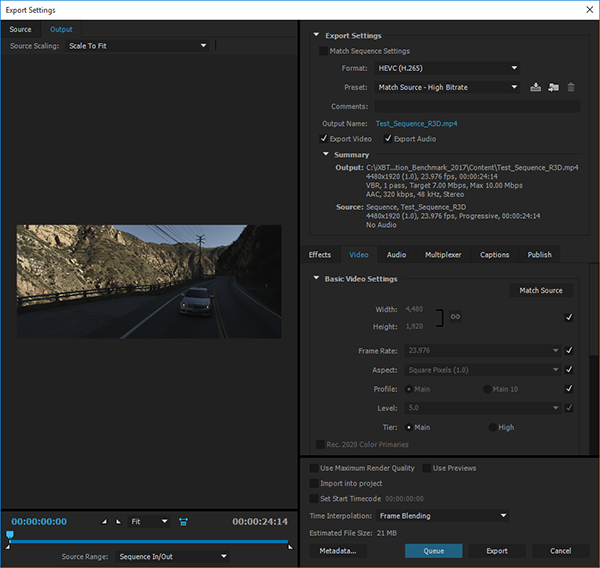Click the Queue button
Image resolution: width=600 pixels, height=568 pixels.
click(433, 551)
